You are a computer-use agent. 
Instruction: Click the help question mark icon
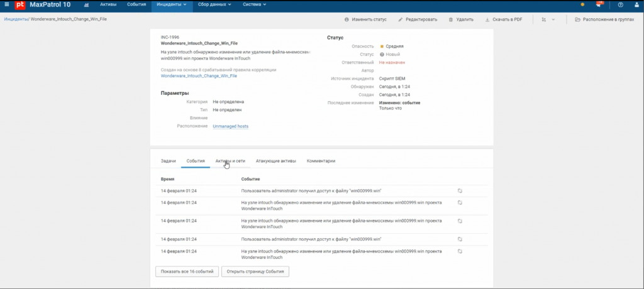[621, 4]
